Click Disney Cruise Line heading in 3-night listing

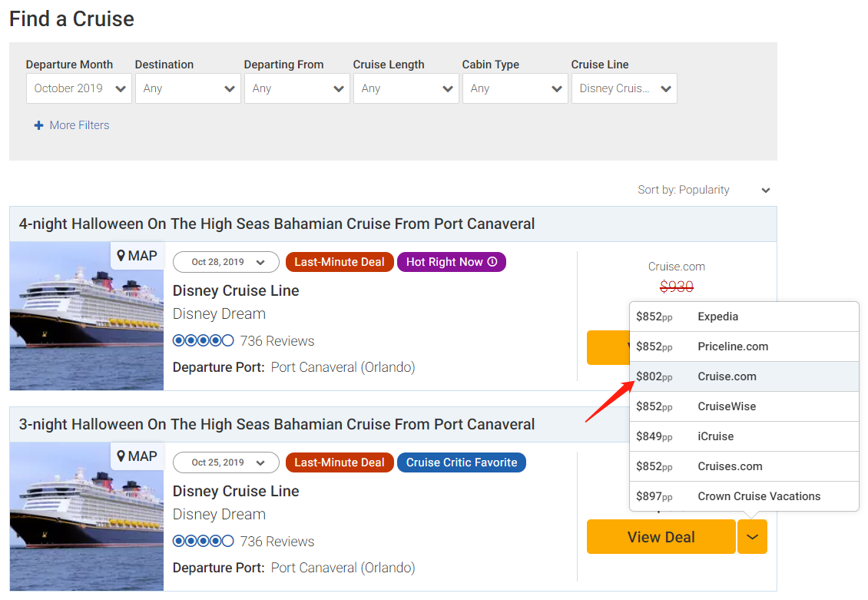(x=236, y=491)
